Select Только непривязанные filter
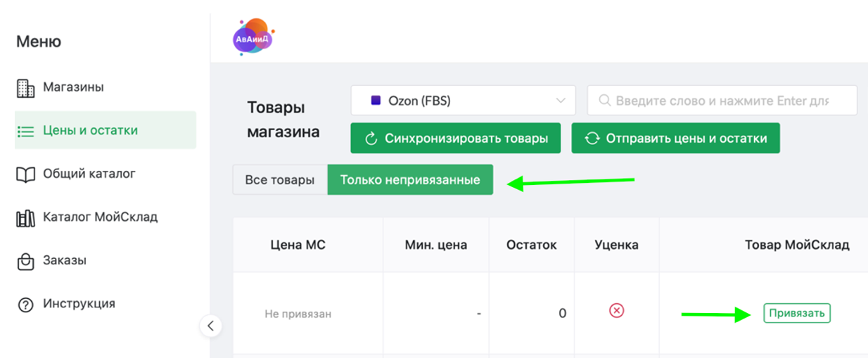868x358 pixels. [410, 180]
